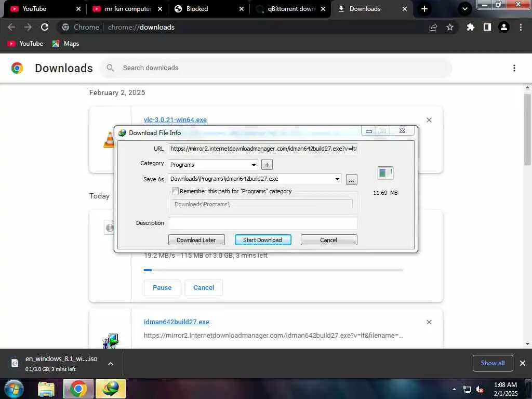Browse save location with ellipsis button
Image resolution: width=532 pixels, height=399 pixels.
[352, 179]
